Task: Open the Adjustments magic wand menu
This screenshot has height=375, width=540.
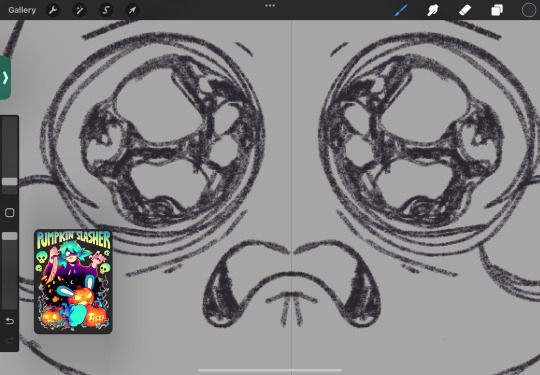Action: coord(79,10)
